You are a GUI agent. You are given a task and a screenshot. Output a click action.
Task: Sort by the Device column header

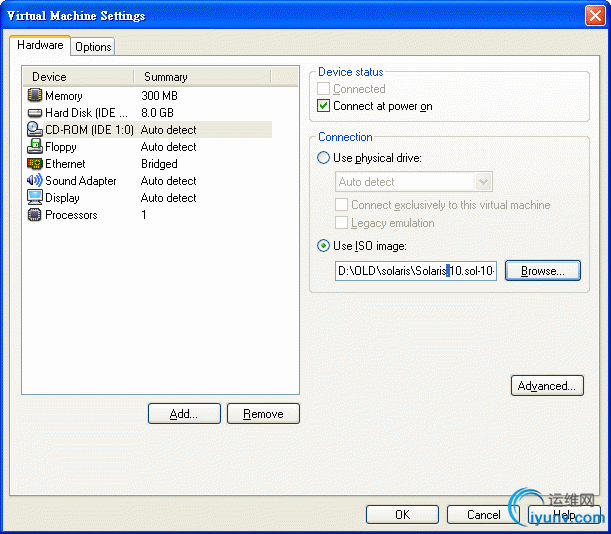[x=78, y=77]
